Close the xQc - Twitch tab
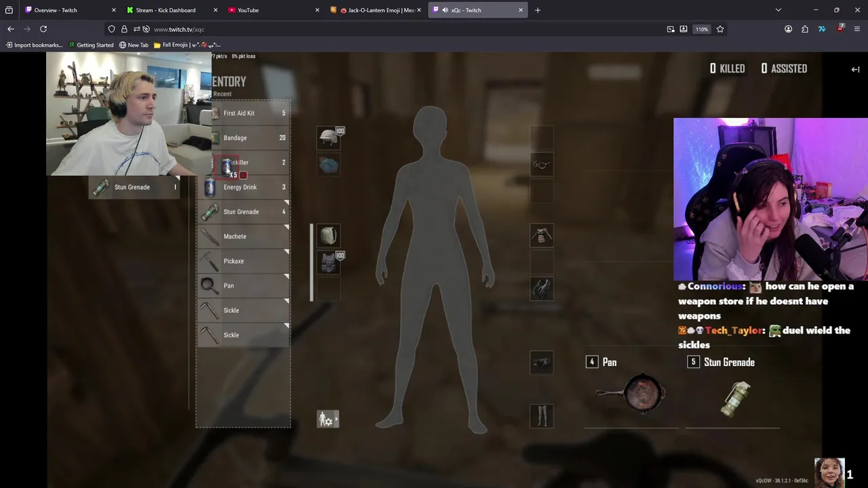The image size is (868, 488). pyautogui.click(x=521, y=10)
